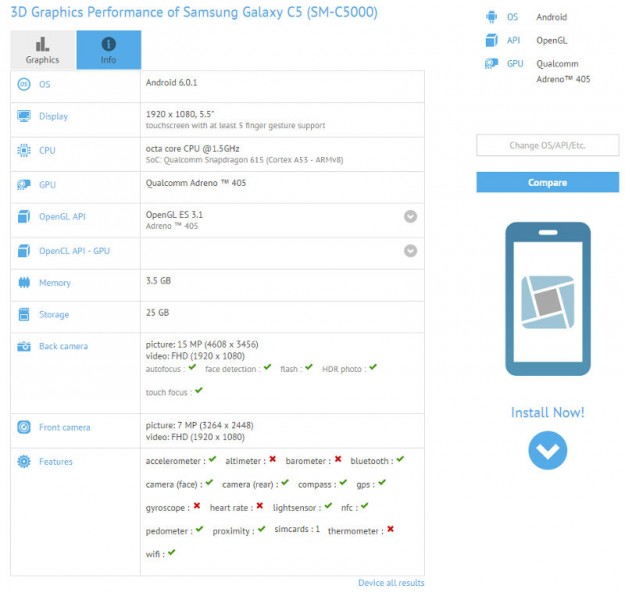Viewport: 625px width, 593px height.
Task: Click the phone illustration image
Action: (x=547, y=299)
